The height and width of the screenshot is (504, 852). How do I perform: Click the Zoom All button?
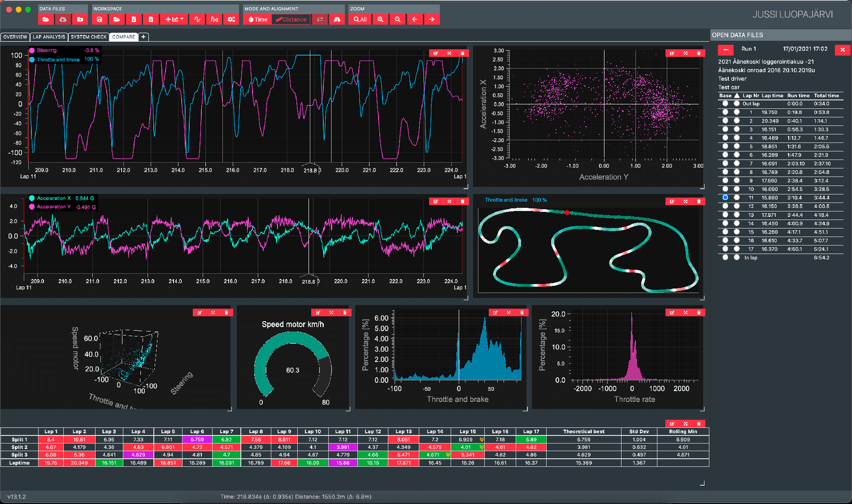pyautogui.click(x=359, y=19)
